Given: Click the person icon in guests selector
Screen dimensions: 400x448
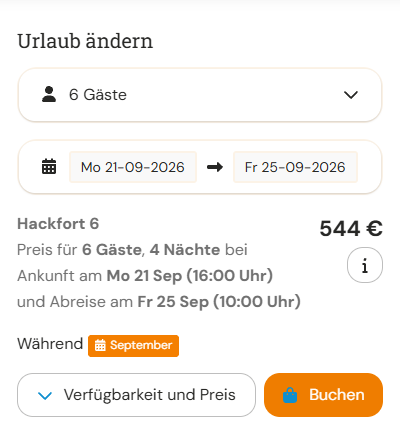Looking at the screenshot, I should point(49,94).
